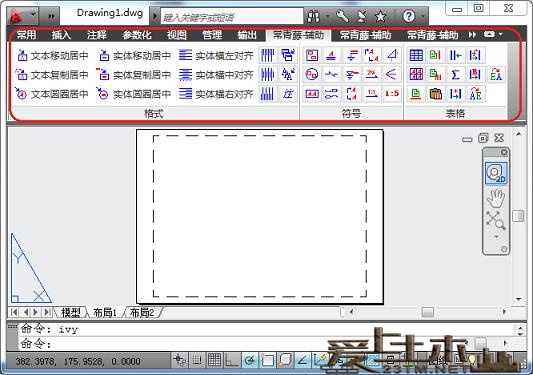Click the keyword search input field
This screenshot has height=375, width=533.
click(232, 17)
